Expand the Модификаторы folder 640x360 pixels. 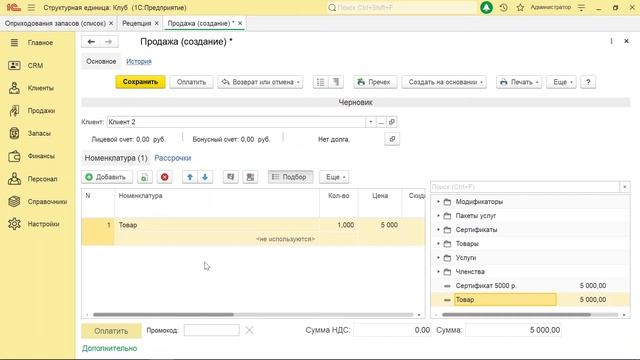point(439,202)
